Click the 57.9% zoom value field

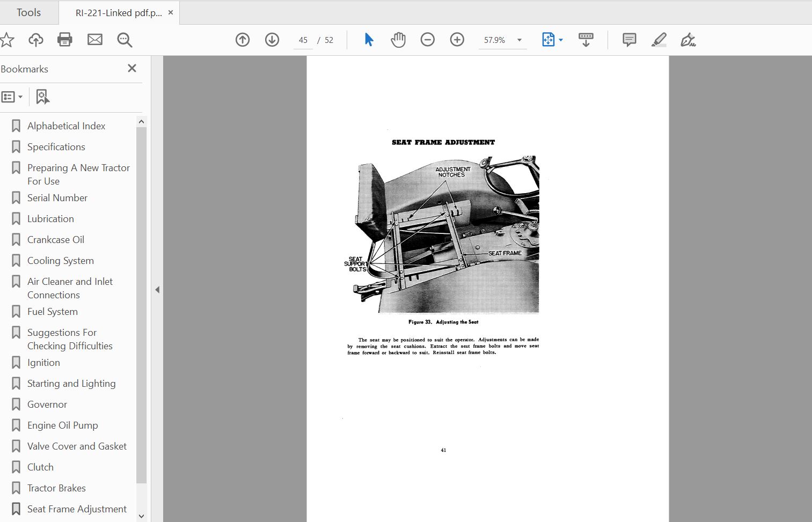pos(494,40)
